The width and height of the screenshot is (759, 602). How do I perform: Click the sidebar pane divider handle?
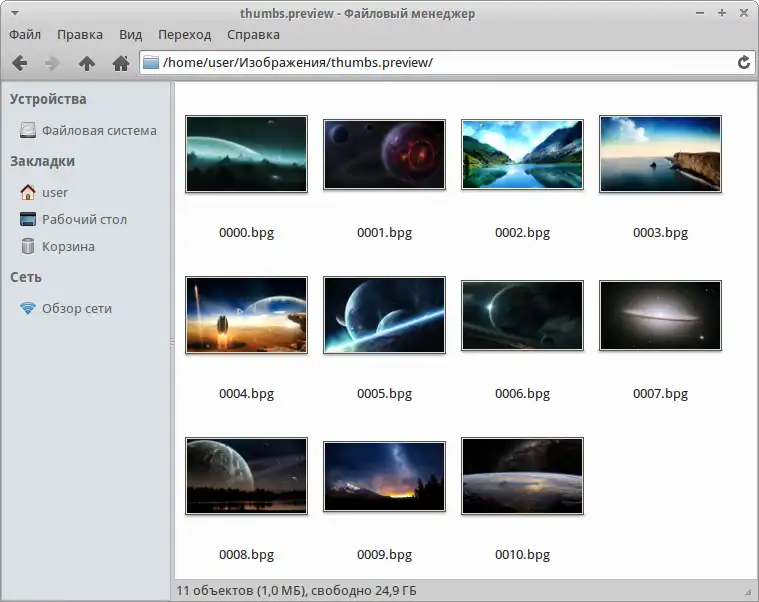click(172, 342)
